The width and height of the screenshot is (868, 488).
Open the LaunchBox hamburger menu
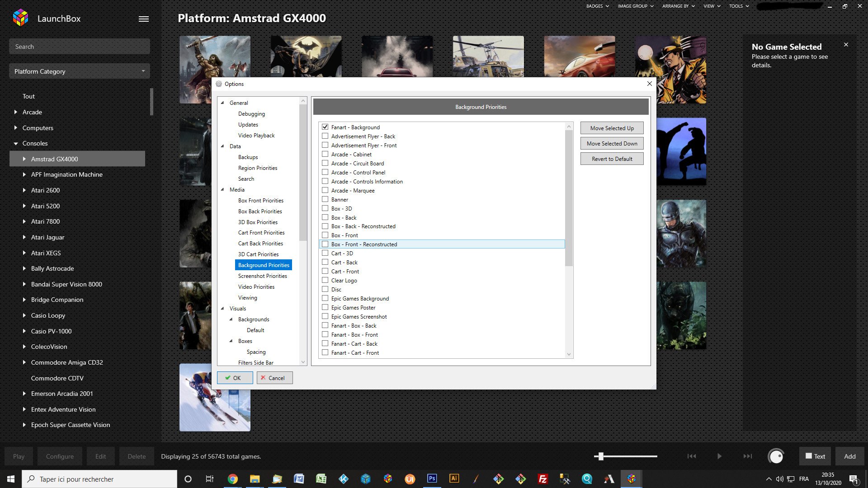pyautogui.click(x=144, y=19)
